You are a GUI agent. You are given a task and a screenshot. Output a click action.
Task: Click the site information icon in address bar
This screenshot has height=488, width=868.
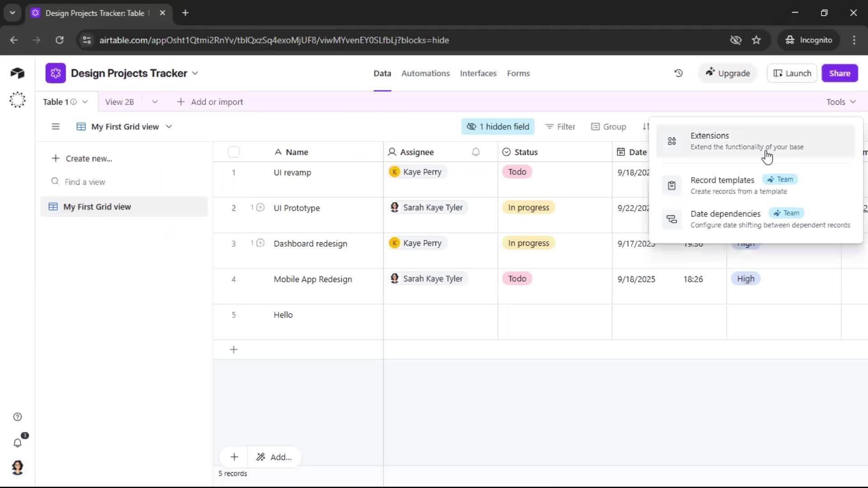click(87, 40)
